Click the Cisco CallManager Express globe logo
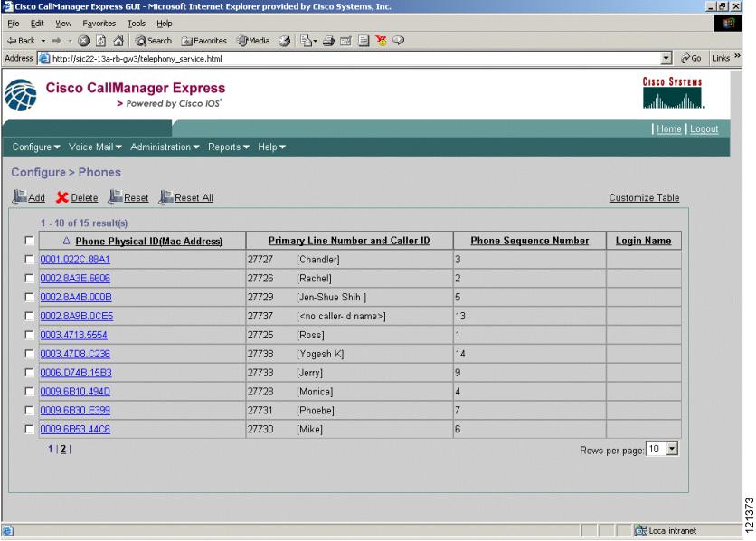 [x=20, y=95]
